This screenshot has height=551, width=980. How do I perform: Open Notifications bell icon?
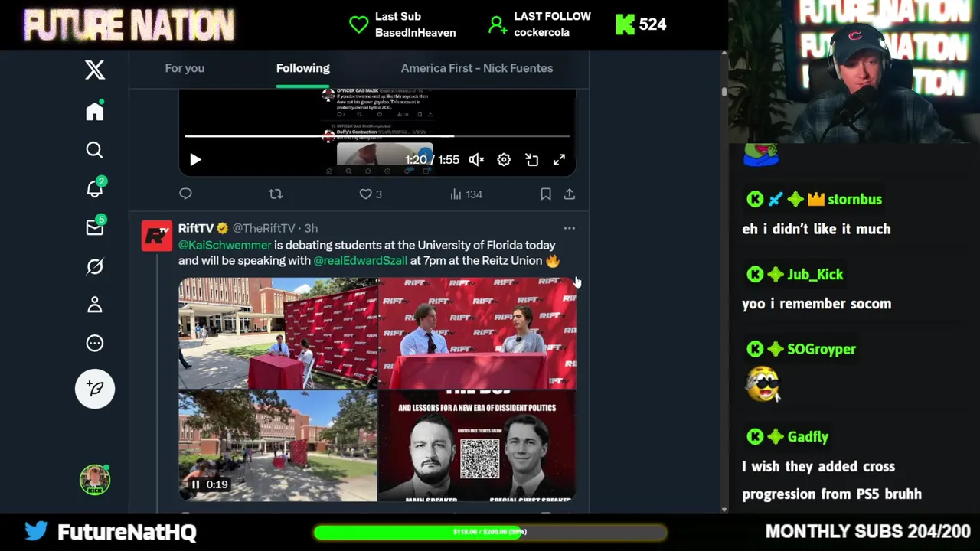[95, 188]
